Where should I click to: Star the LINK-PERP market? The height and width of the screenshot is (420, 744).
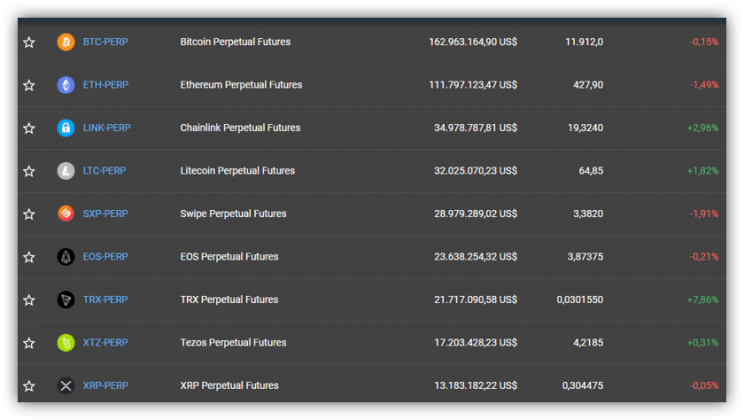[x=29, y=128]
